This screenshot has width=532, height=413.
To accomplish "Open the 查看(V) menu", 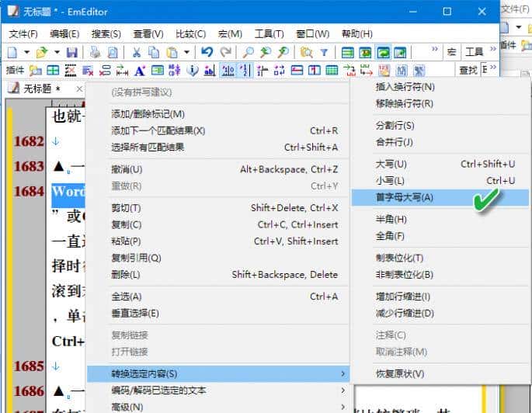I will click(148, 34).
